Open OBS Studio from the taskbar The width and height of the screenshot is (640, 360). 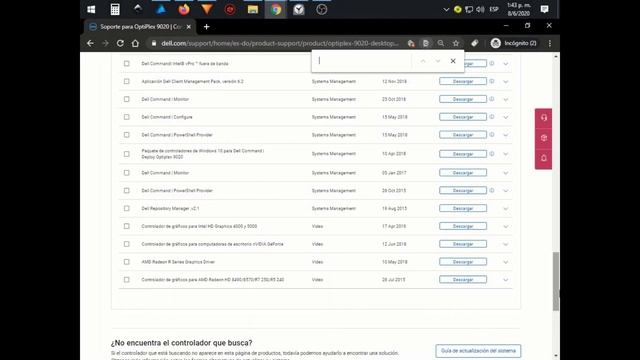(x=322, y=9)
